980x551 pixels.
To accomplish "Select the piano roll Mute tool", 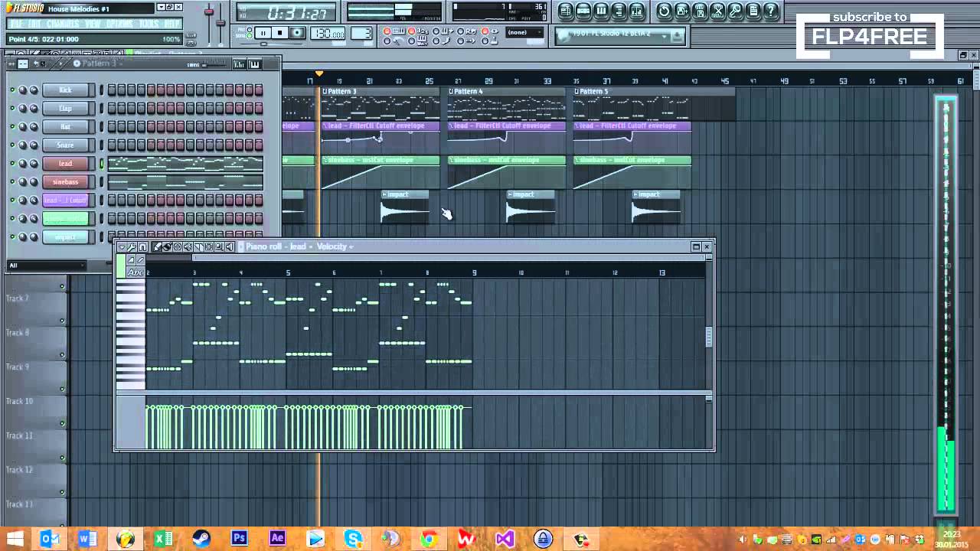I will coord(188,246).
